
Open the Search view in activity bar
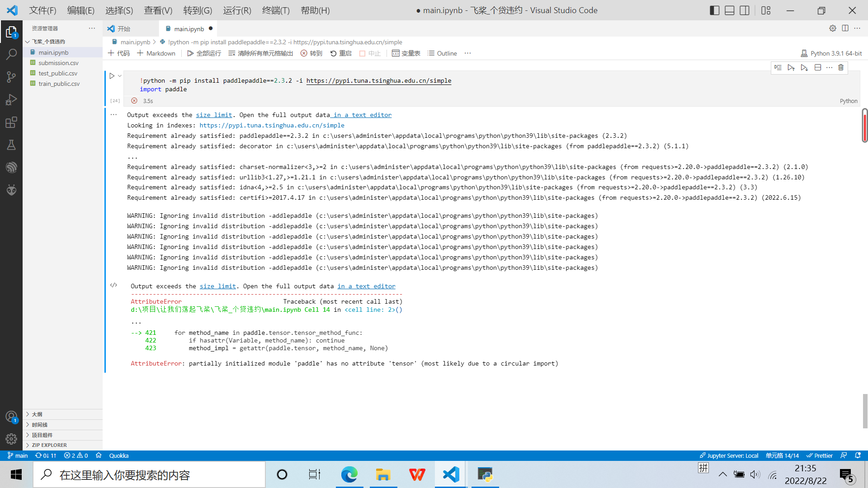(11, 54)
